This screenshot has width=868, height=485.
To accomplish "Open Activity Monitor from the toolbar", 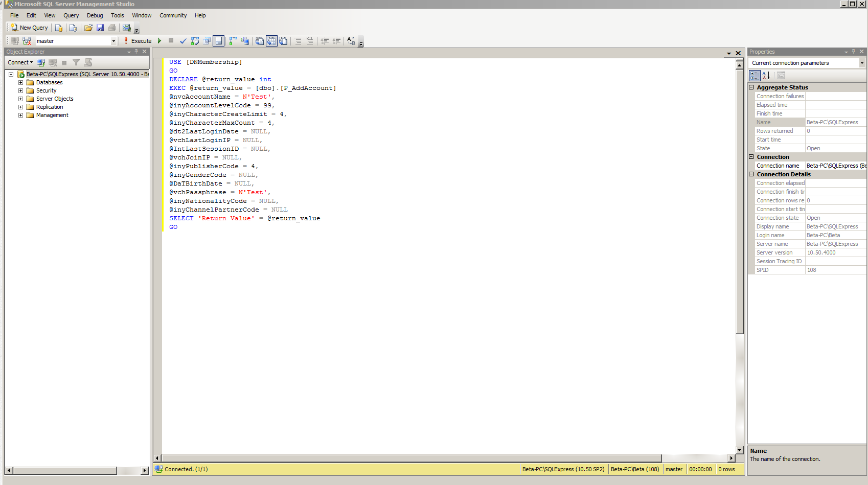I will [x=127, y=28].
